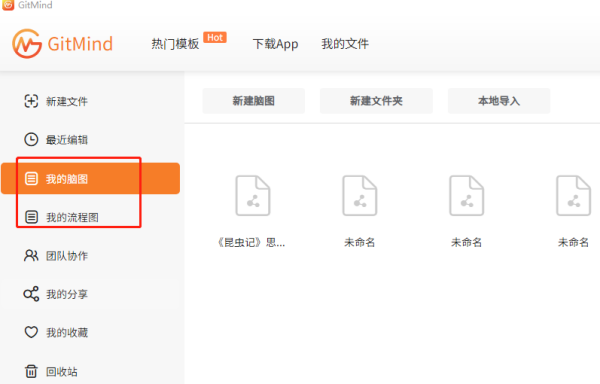Open the 下载App menu item
600x384 pixels.
click(x=276, y=44)
